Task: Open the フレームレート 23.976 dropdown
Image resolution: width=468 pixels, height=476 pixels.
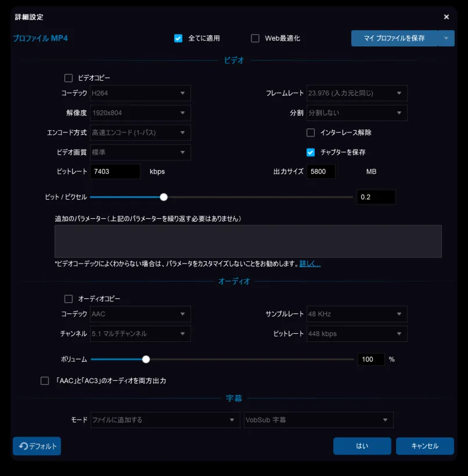Action: [x=357, y=93]
